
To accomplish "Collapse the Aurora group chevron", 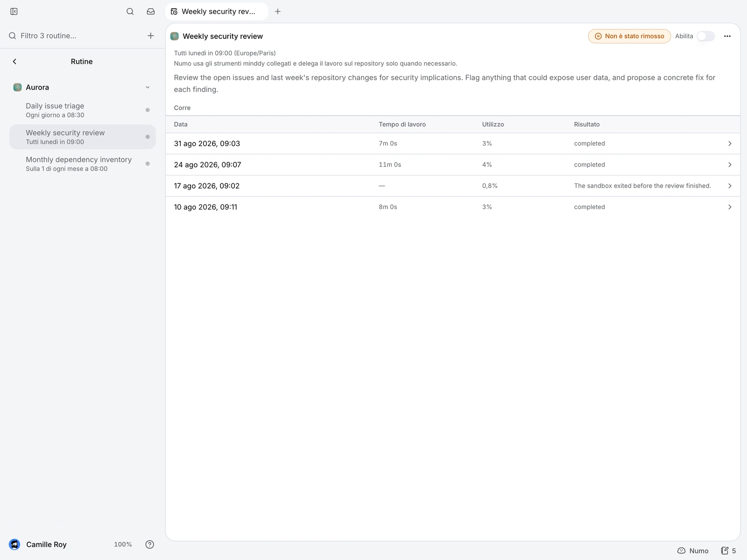I will tap(148, 87).
